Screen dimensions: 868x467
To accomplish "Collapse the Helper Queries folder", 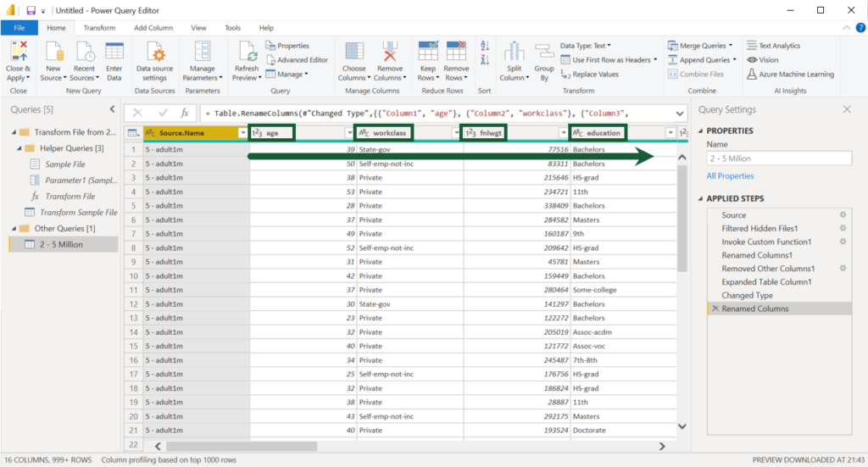I will click(x=19, y=148).
